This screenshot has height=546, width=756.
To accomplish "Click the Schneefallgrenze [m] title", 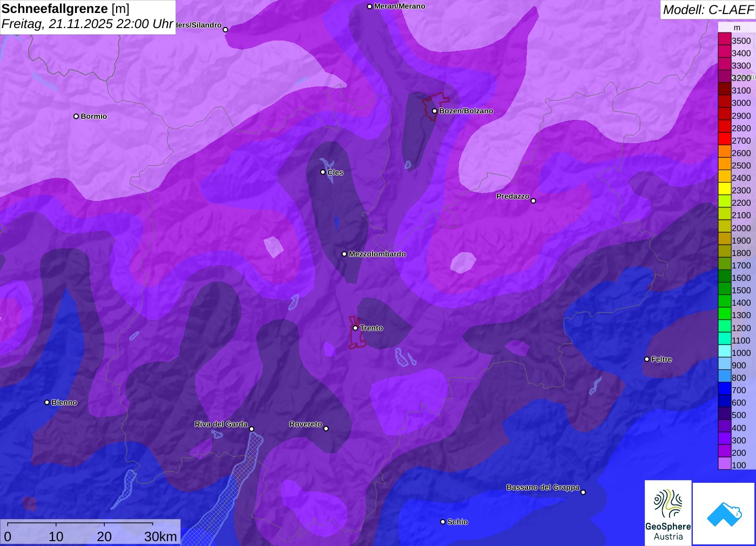I will [66, 9].
